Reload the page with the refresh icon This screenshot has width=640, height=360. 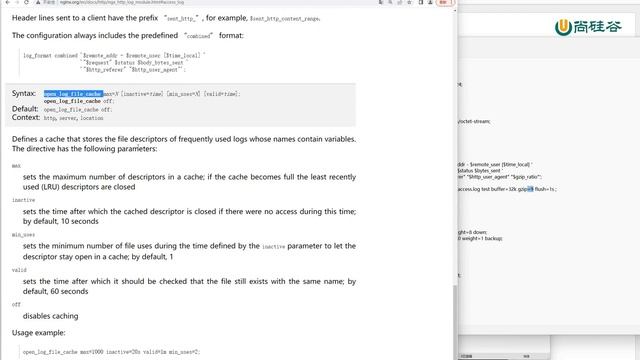27,2
